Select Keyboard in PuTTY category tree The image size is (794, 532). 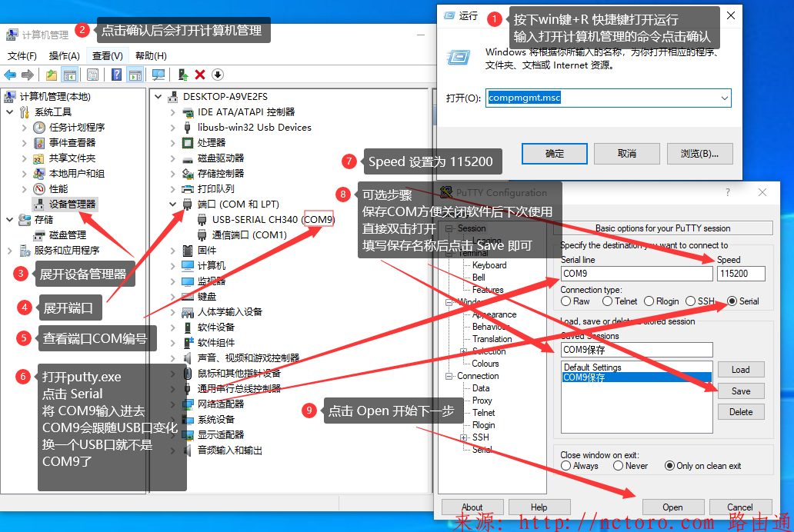point(489,265)
